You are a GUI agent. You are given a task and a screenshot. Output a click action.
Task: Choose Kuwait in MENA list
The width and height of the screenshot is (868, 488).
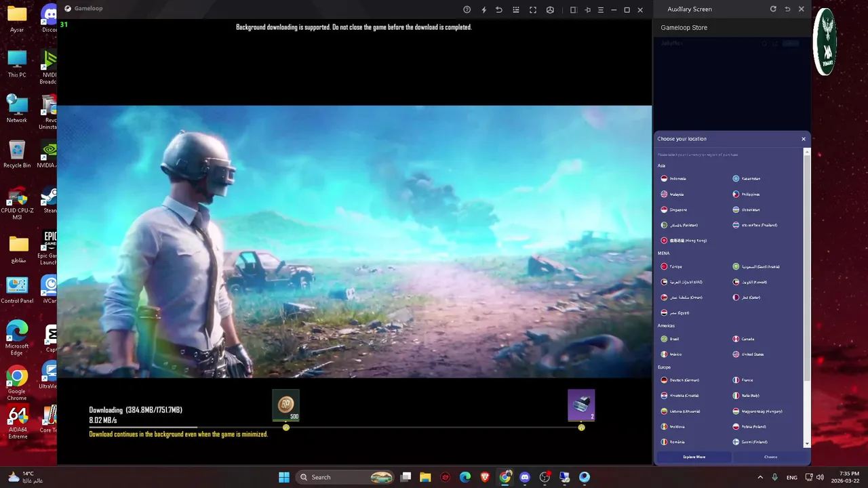[749, 282]
